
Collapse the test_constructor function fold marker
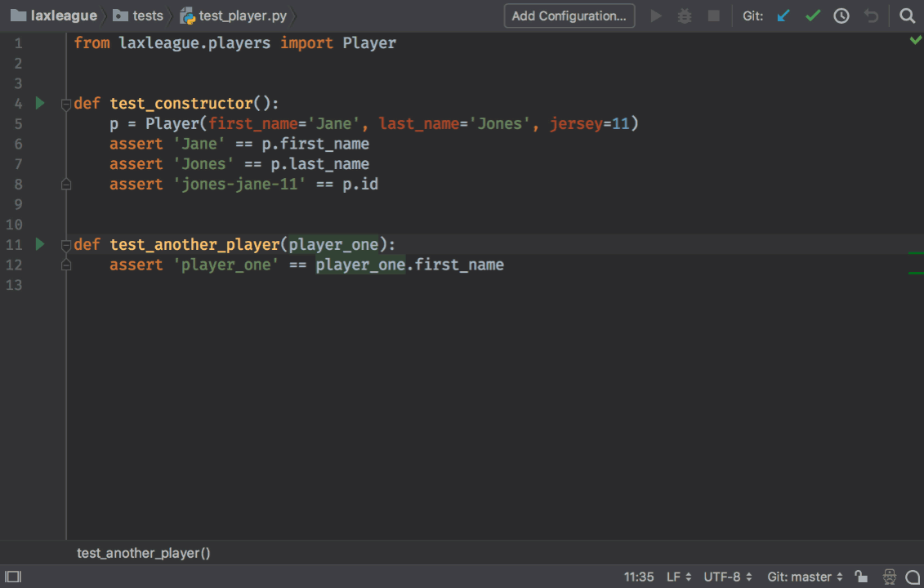[x=65, y=104]
